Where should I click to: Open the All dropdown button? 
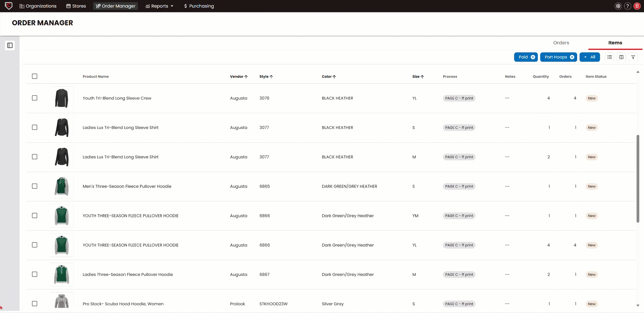point(590,57)
